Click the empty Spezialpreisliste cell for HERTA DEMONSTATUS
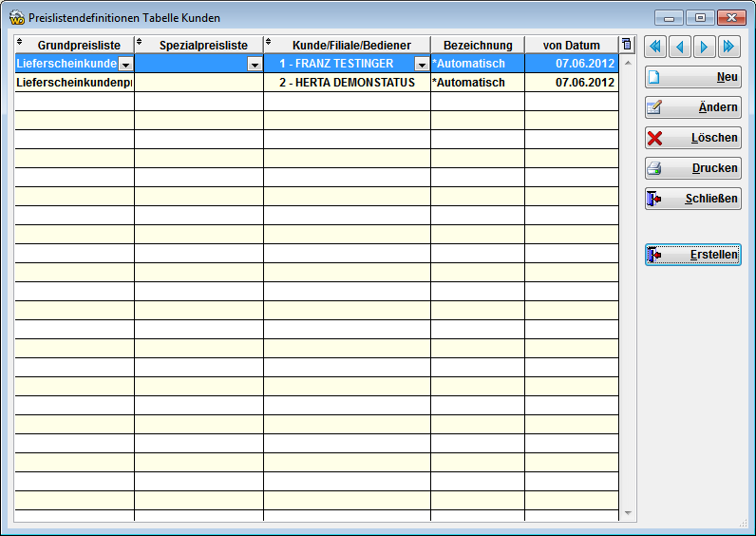The image size is (756, 536). [x=198, y=83]
